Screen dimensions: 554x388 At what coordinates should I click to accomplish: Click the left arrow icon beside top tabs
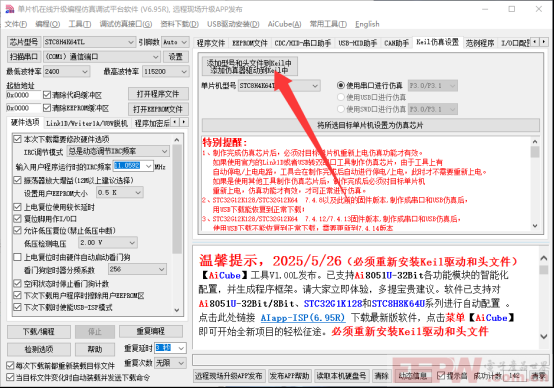pyautogui.click(x=535, y=42)
